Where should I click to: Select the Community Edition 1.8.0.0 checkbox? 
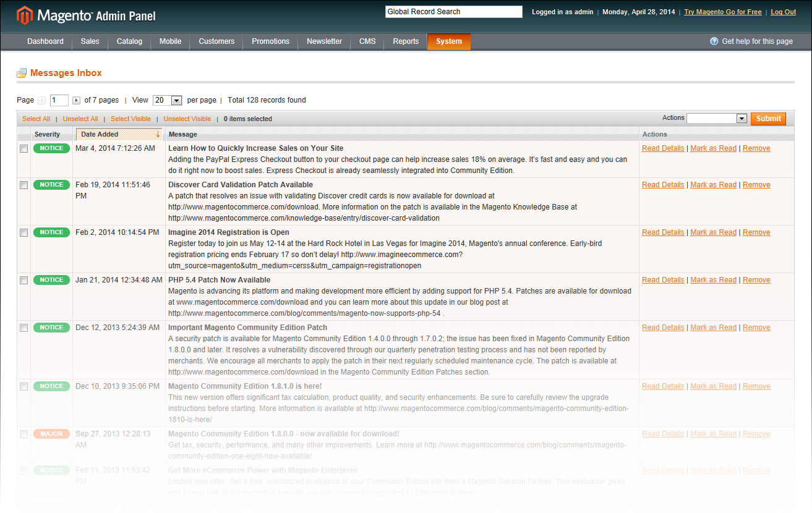[x=24, y=435]
